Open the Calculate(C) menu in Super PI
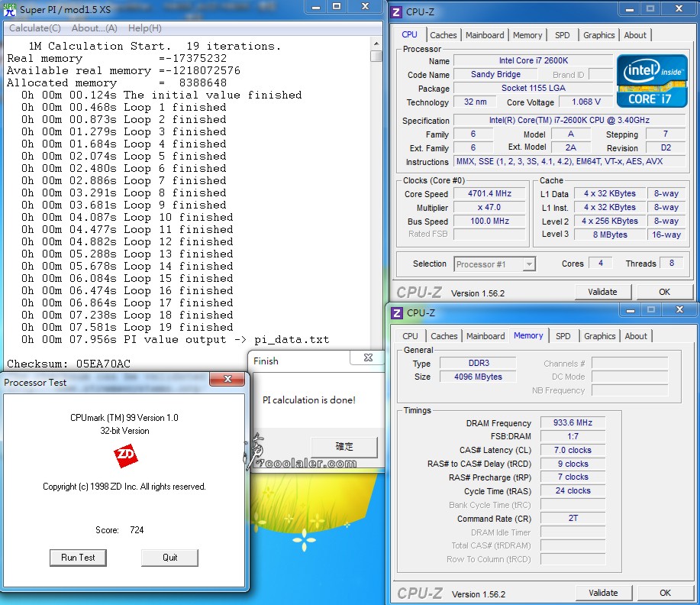Screen dimensions: 700x605 point(35,28)
